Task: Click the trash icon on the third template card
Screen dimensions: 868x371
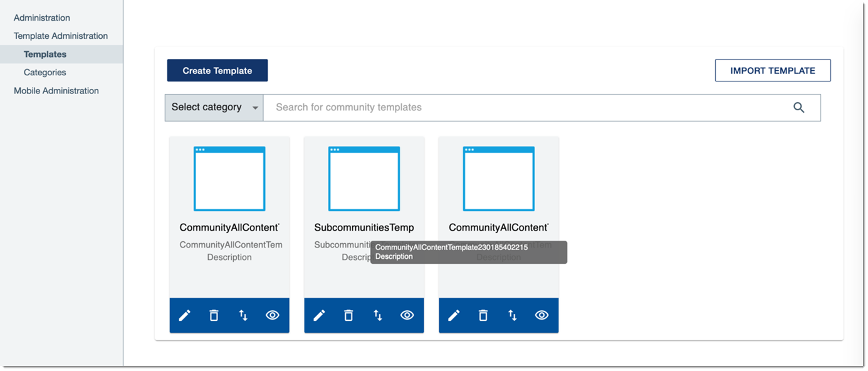Action: [483, 315]
